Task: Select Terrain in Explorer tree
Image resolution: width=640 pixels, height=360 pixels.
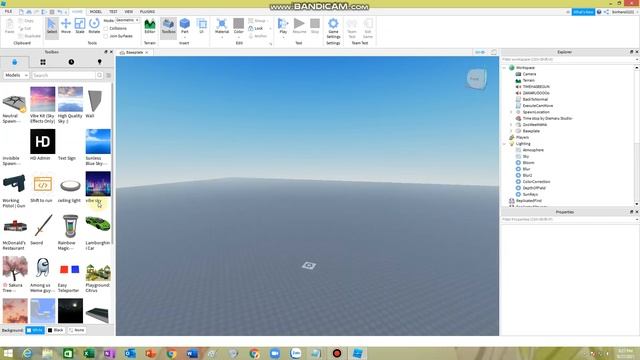Action: click(x=528, y=80)
